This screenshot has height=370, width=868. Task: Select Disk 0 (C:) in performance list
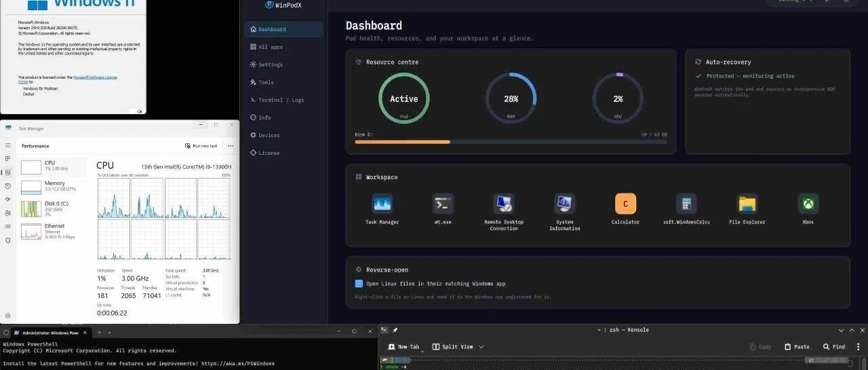point(54,208)
